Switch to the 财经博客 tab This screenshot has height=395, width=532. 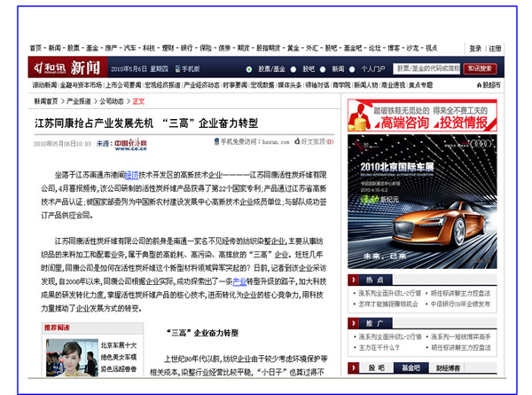449,366
